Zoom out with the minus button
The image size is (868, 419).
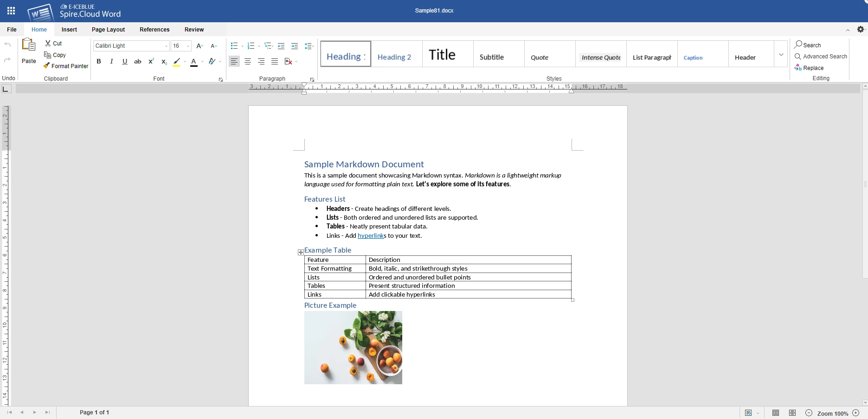pos(809,413)
